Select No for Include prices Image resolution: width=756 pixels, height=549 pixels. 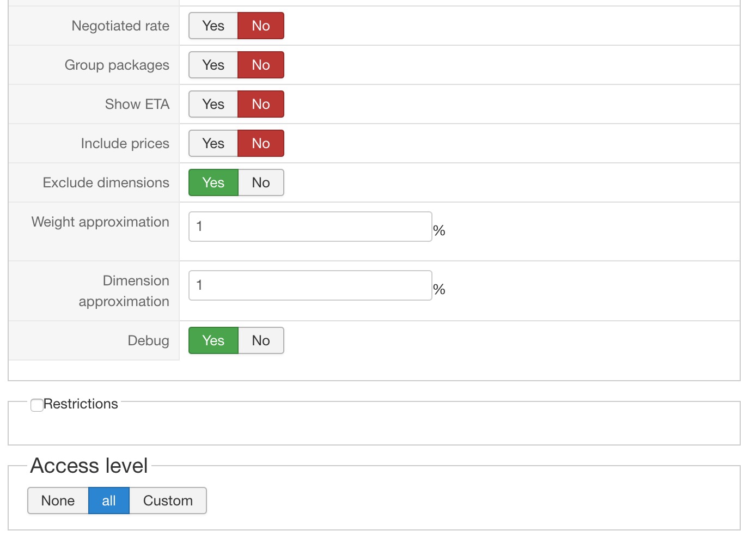(261, 144)
